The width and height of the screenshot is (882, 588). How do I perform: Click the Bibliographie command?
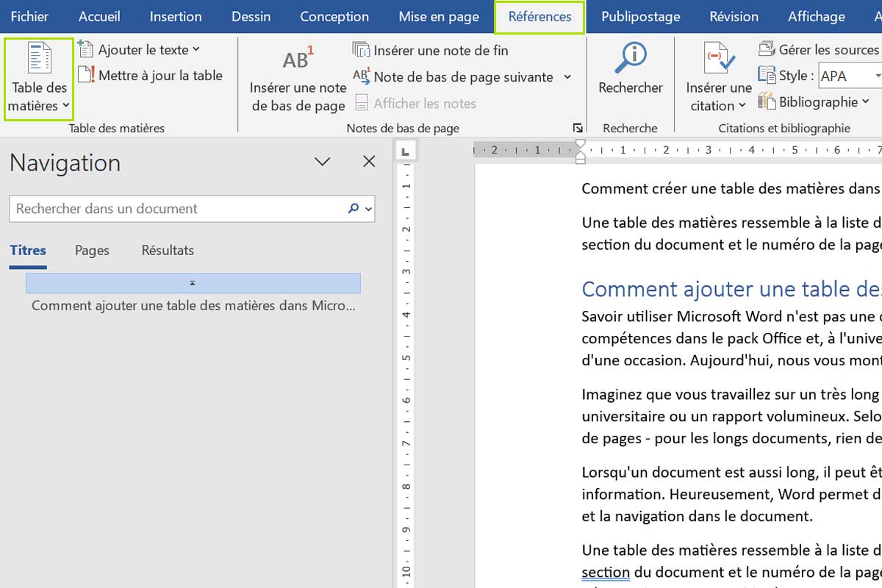(814, 101)
